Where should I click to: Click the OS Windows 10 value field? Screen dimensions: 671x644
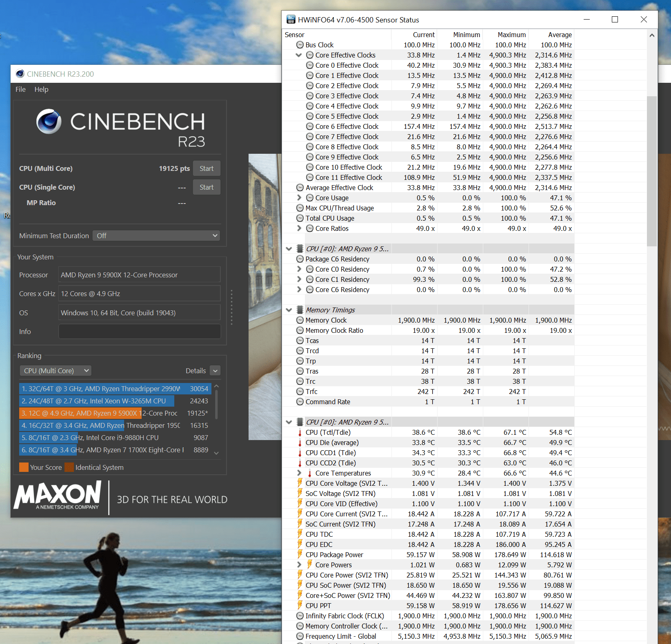pos(140,313)
